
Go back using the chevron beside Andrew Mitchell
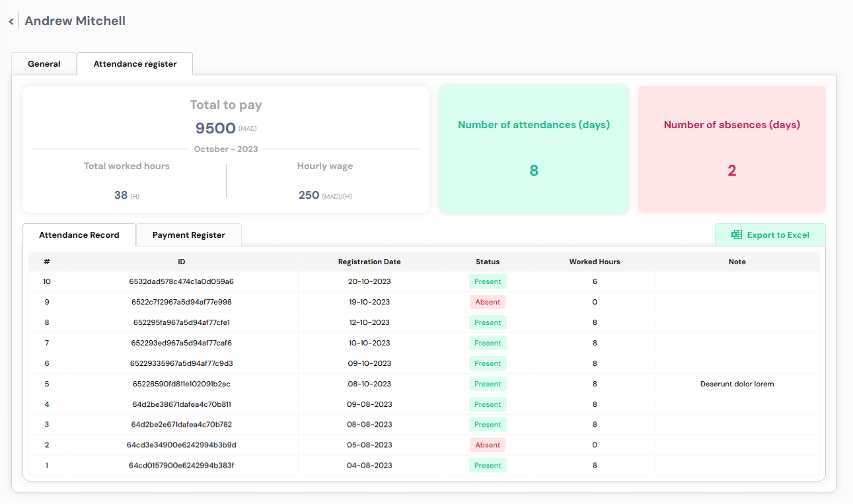point(11,22)
